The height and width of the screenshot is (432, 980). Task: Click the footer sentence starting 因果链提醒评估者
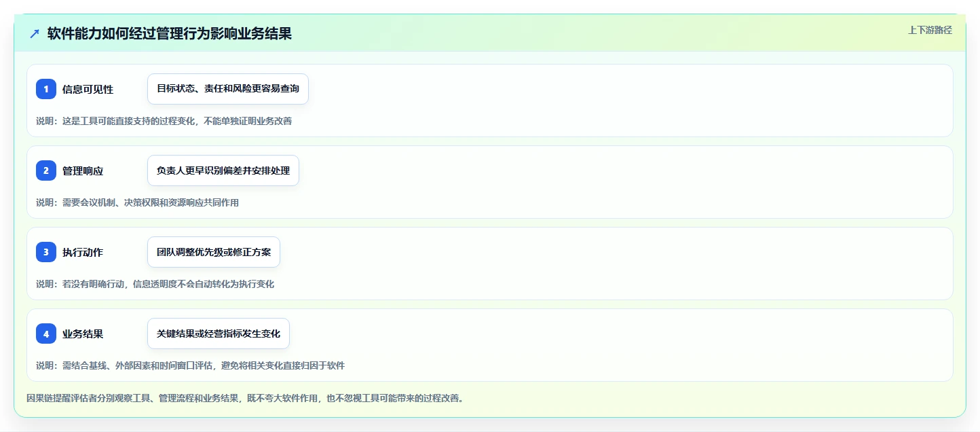(245, 398)
